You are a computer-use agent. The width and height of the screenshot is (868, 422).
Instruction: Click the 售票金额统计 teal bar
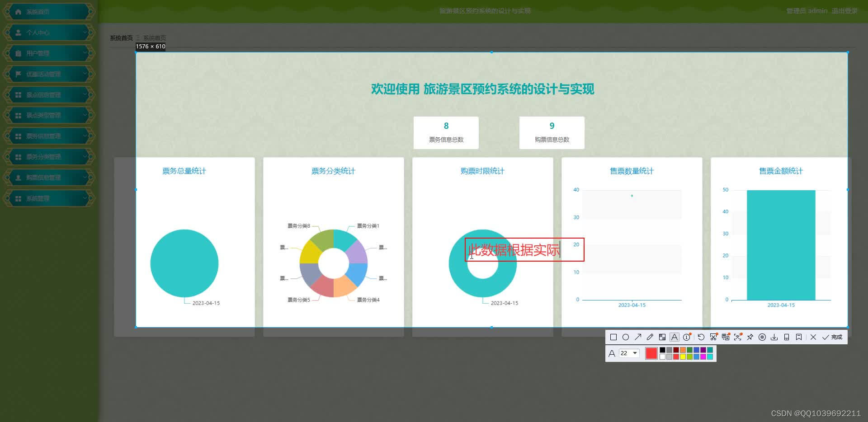(x=781, y=245)
